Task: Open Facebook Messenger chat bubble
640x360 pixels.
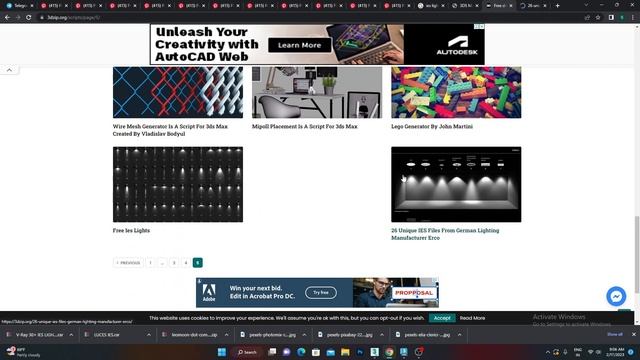Action: tap(616, 296)
